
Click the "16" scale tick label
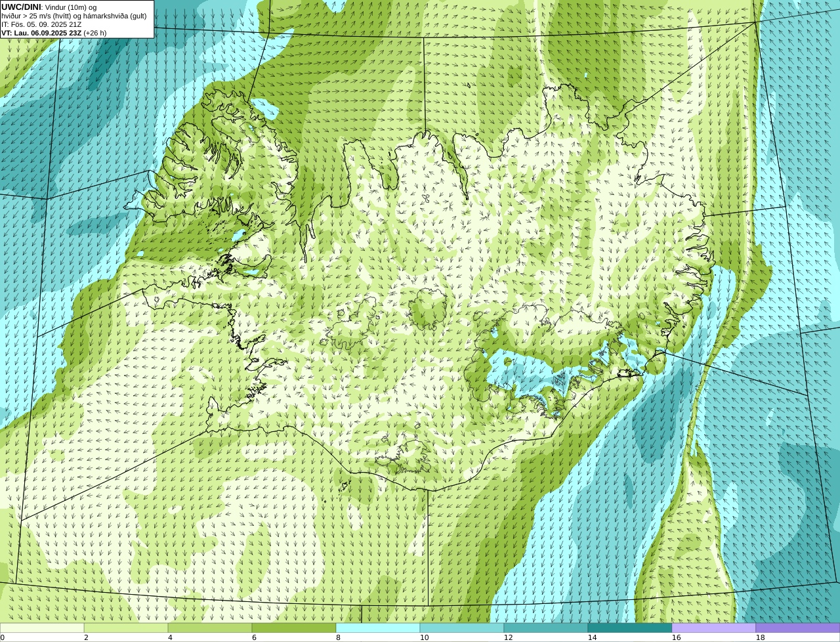[x=676, y=637]
